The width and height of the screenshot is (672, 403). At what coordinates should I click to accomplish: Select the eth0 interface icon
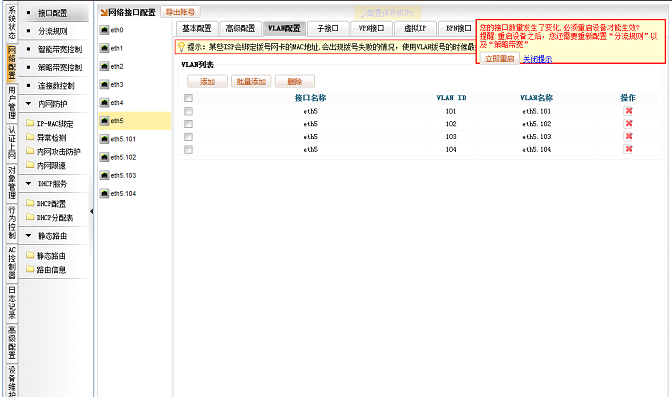click(x=104, y=48)
